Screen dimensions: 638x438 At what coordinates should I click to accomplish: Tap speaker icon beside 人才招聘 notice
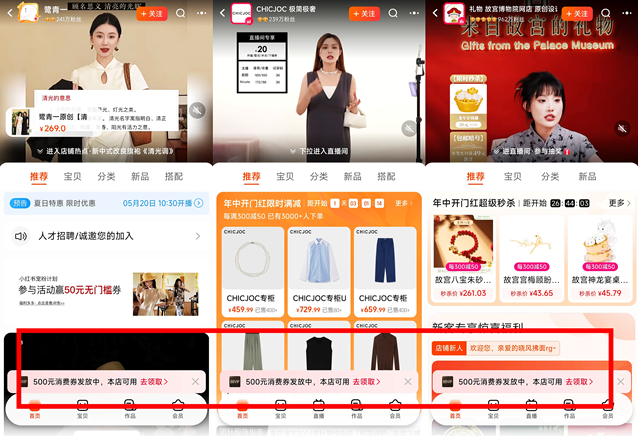(21, 236)
